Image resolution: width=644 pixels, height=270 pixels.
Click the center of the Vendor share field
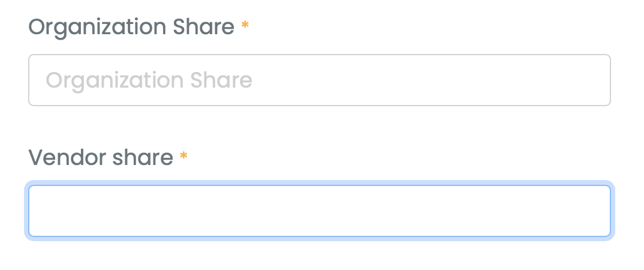(x=319, y=211)
